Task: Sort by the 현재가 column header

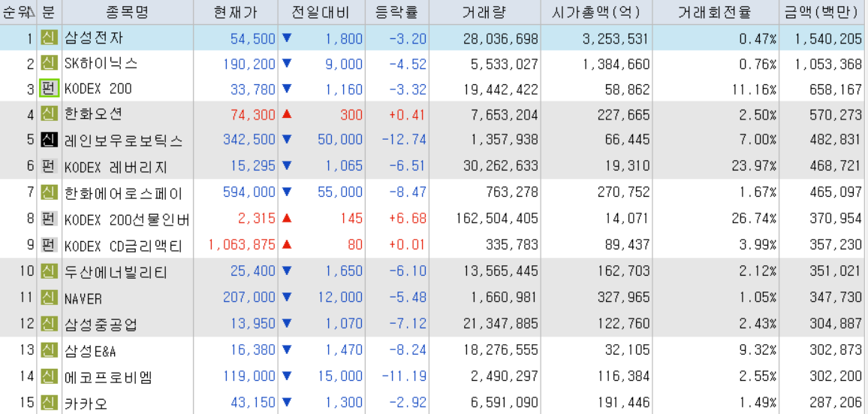Action: tap(235, 12)
